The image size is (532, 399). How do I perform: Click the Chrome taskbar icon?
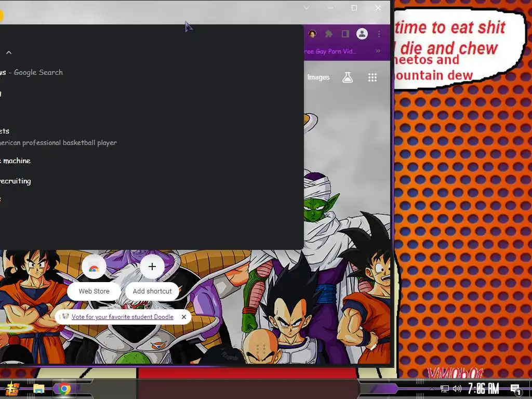point(64,389)
